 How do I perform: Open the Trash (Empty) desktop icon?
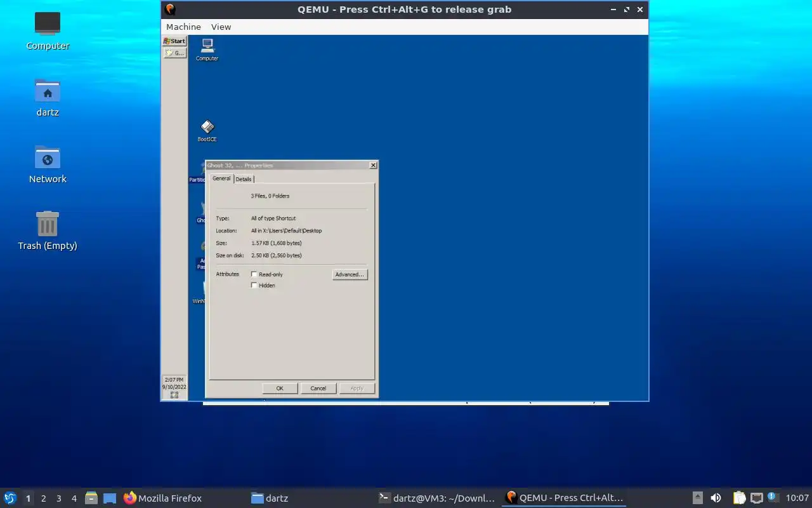click(x=48, y=231)
